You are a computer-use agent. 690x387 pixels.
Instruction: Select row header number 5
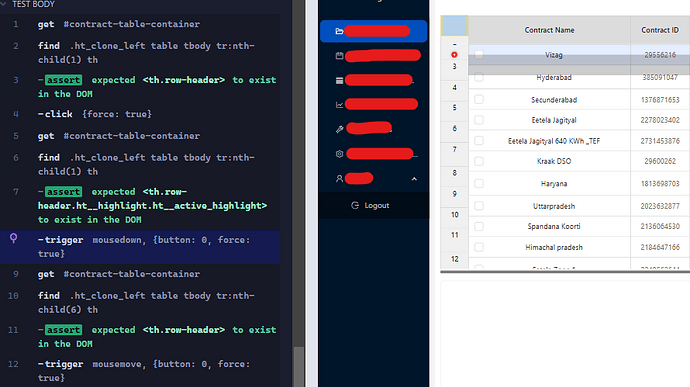coord(454,107)
